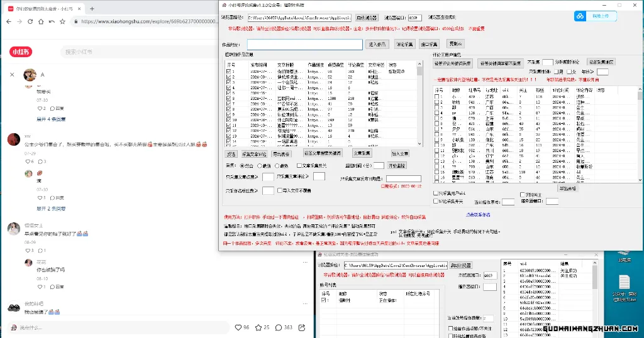Open the 此电脑 desktop icon
Image resolution: width=644 pixels, height=338 pixels.
click(x=625, y=254)
